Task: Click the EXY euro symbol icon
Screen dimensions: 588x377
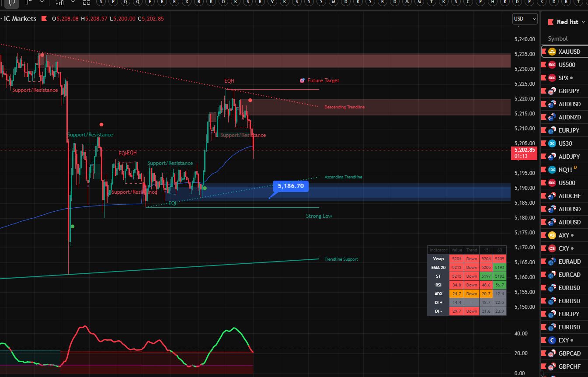Action: tap(552, 340)
